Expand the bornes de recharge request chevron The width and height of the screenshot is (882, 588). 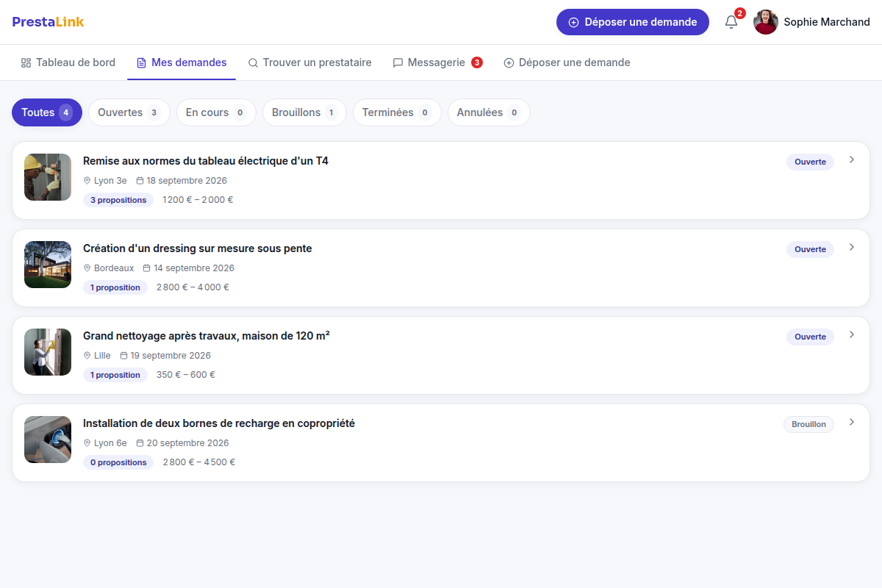click(x=852, y=422)
